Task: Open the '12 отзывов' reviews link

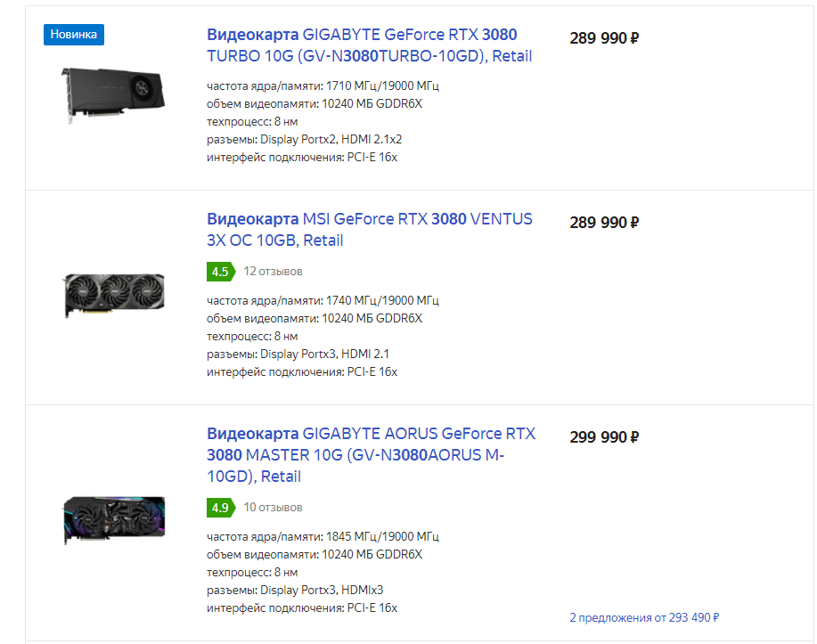Action: tap(273, 272)
